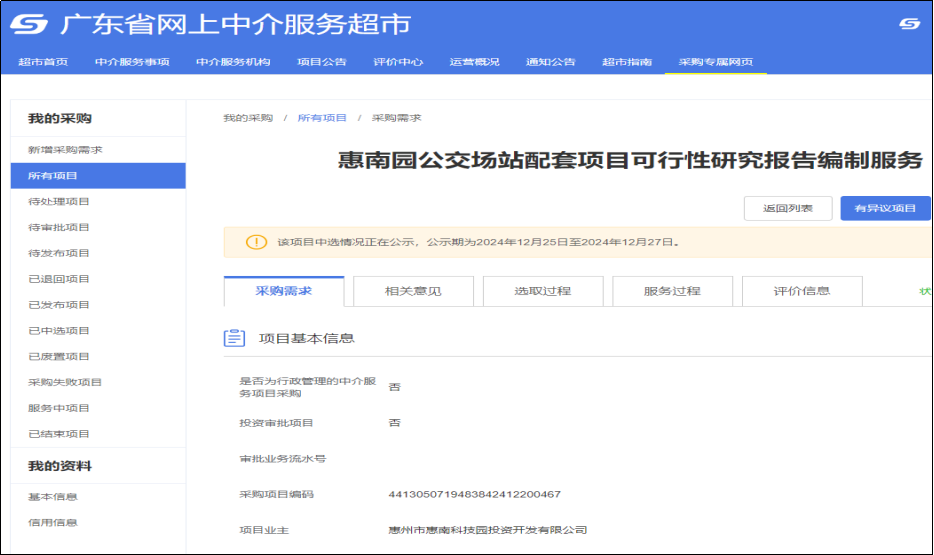
Task: Open 采购失败项目 in the sidebar
Action: [65, 382]
